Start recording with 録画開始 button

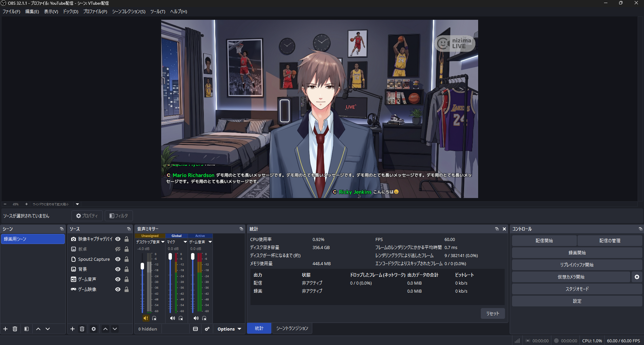pyautogui.click(x=577, y=253)
